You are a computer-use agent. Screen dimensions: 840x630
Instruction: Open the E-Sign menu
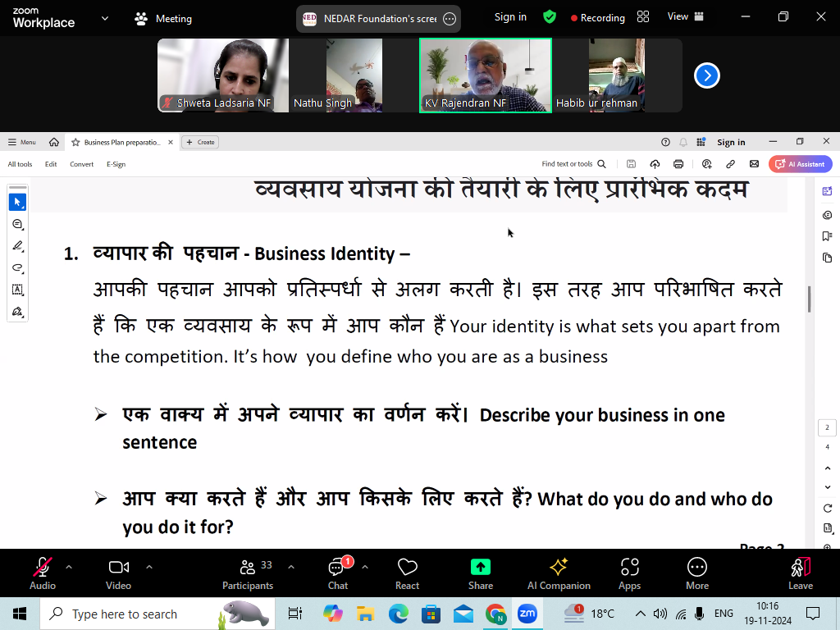click(116, 164)
